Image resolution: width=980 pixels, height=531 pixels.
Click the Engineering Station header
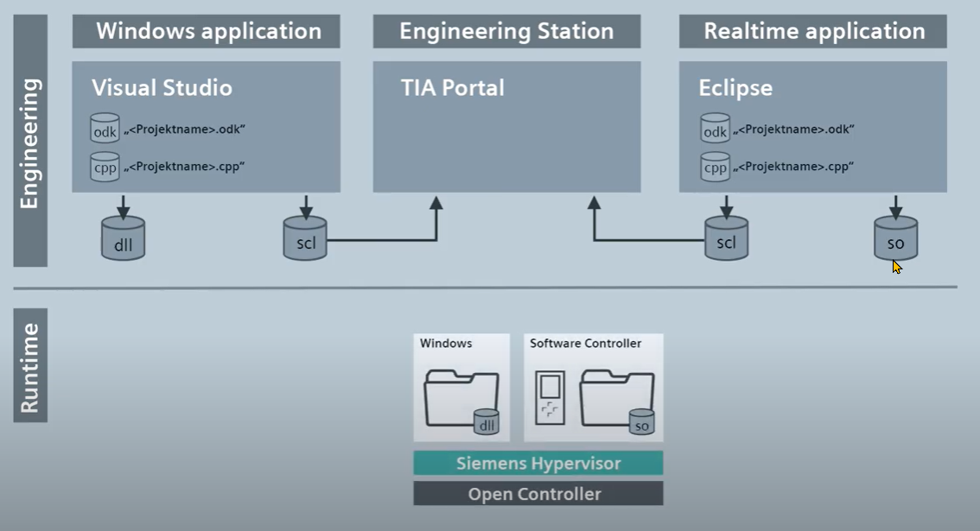coord(507,31)
